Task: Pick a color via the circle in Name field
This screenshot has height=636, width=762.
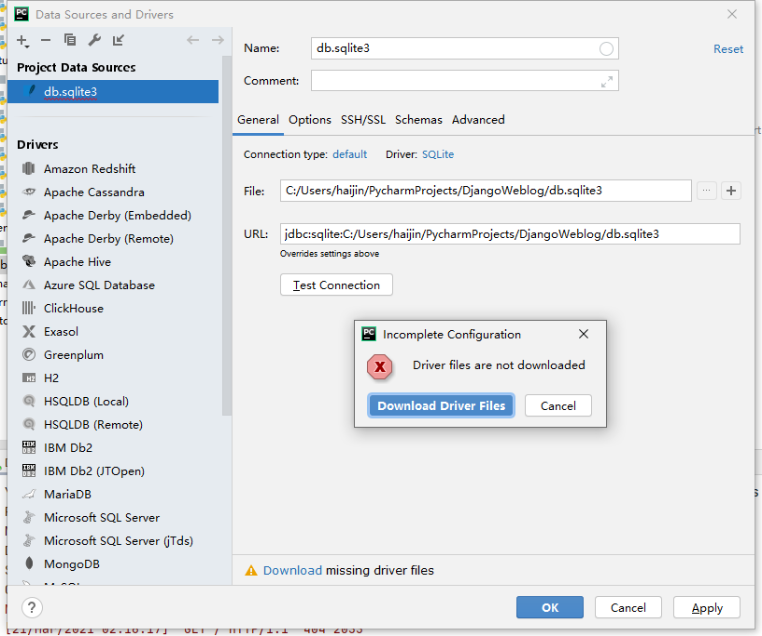Action: tap(606, 49)
